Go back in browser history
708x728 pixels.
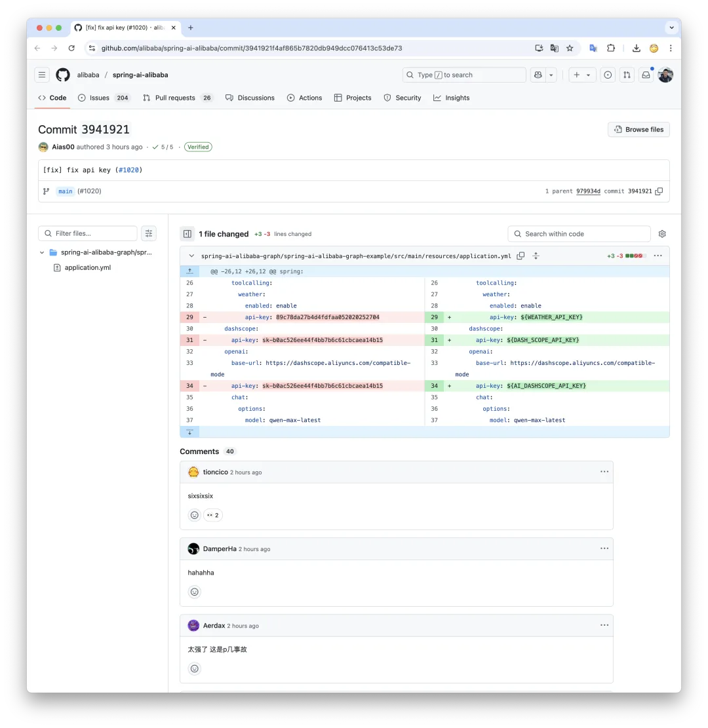pos(37,48)
